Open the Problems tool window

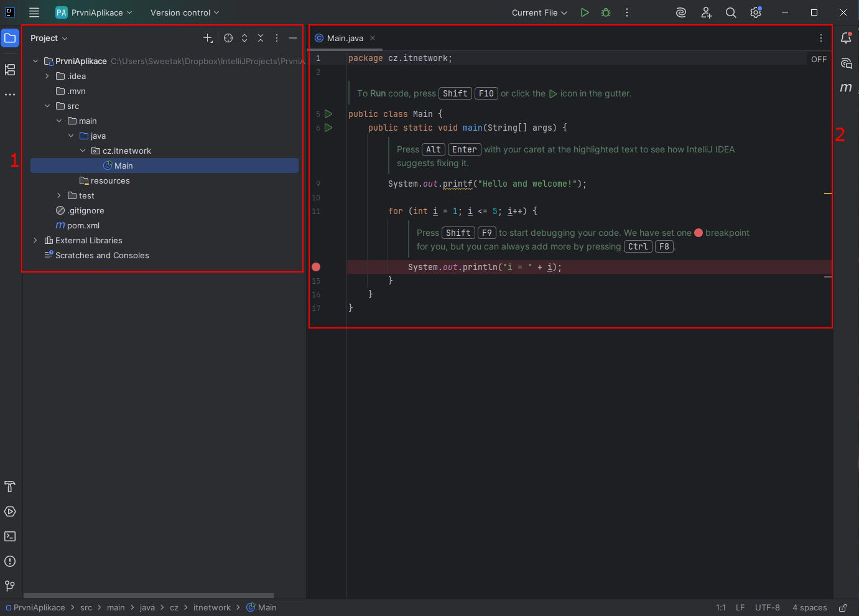click(x=10, y=561)
